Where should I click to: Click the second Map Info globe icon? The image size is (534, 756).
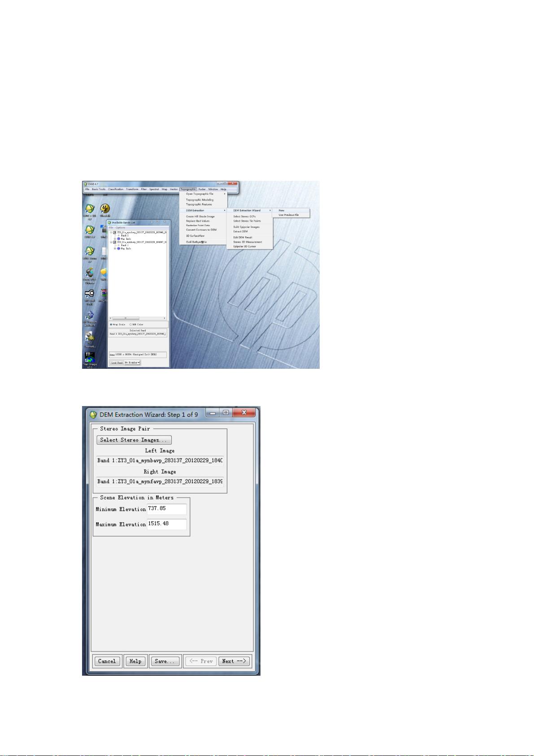118,249
